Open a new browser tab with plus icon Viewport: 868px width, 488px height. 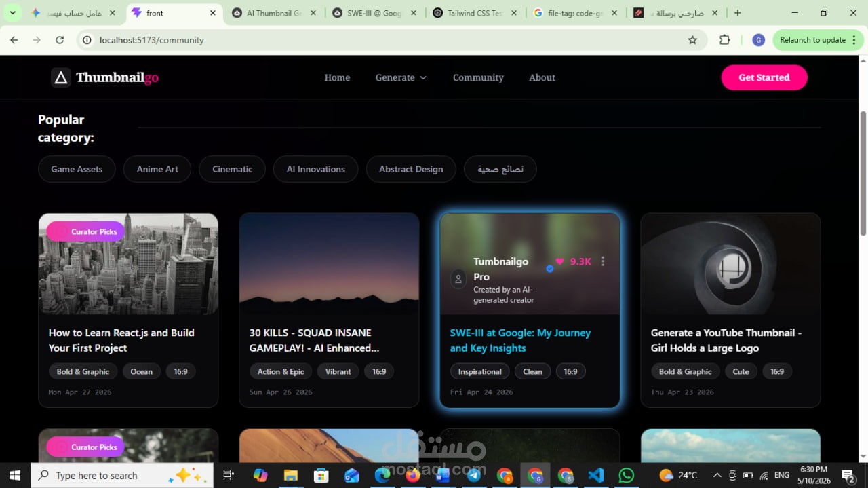(738, 13)
